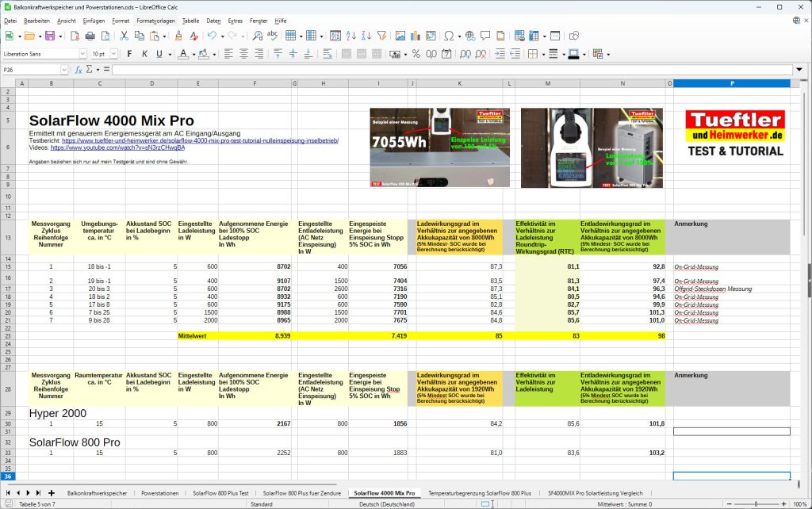Screen dimensions: 812x509
Task: Add a decimal place
Action: click(x=465, y=54)
